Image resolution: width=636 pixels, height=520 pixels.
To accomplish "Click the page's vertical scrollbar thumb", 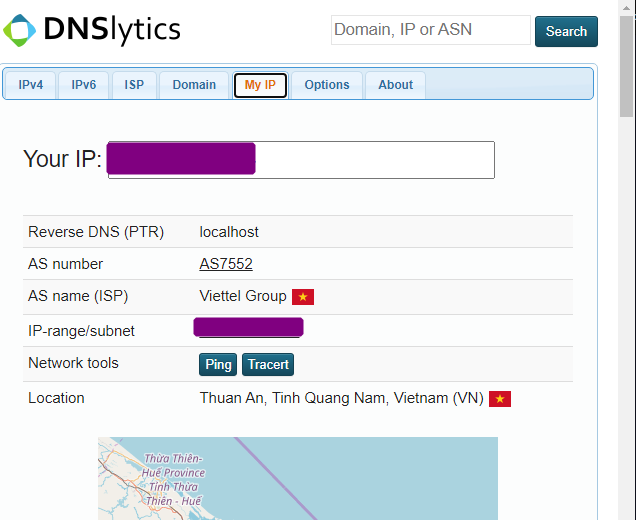I will click(x=627, y=60).
